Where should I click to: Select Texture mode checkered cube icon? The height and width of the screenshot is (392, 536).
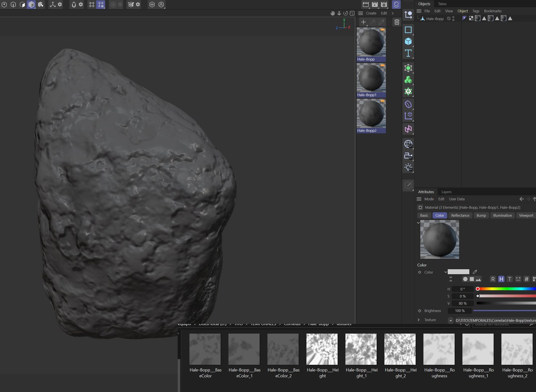point(41,5)
